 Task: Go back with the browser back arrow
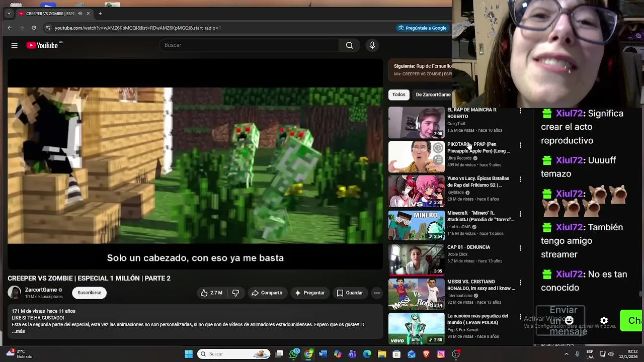[x=10, y=28]
